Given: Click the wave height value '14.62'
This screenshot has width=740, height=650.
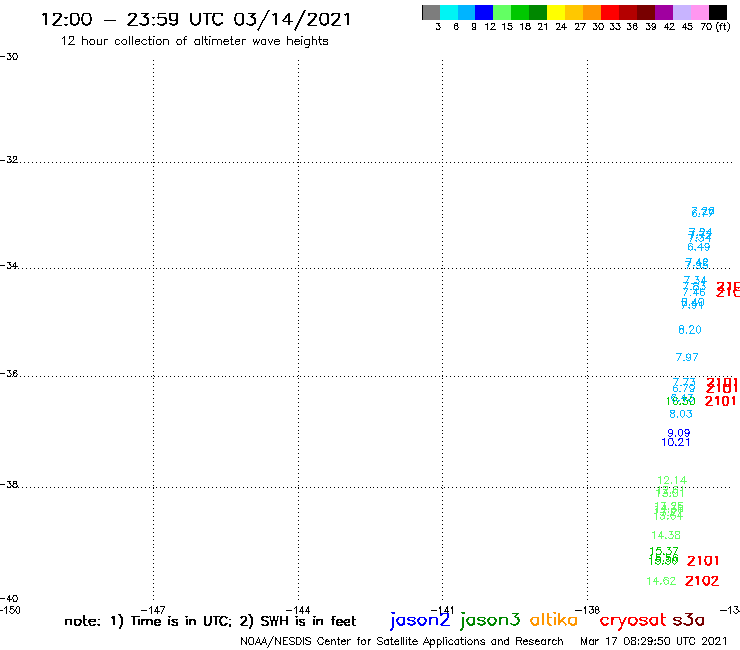Looking at the screenshot, I should (661, 581).
